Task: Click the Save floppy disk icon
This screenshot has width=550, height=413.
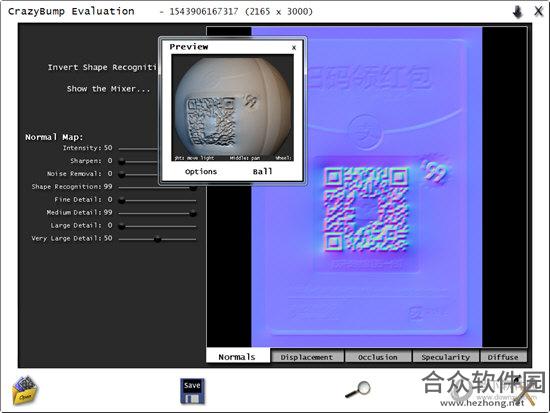Action: (192, 391)
